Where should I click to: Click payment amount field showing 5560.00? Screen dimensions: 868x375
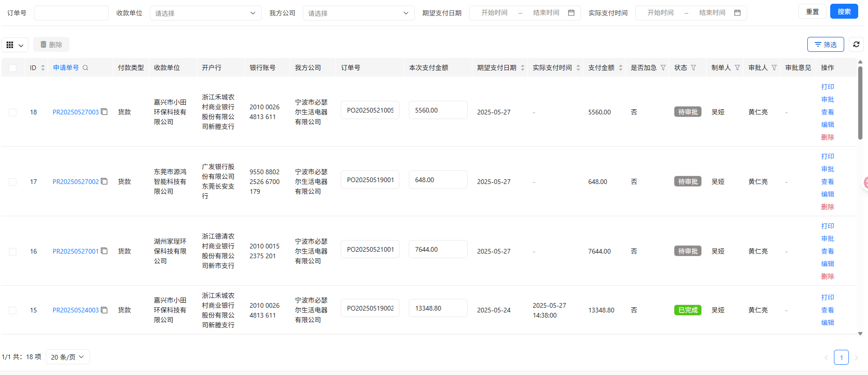coord(438,110)
